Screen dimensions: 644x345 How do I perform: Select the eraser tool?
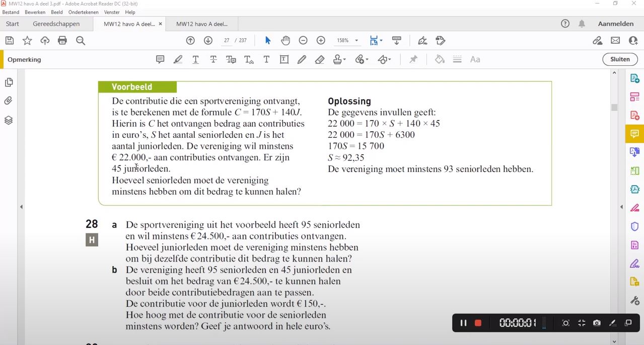(x=320, y=59)
